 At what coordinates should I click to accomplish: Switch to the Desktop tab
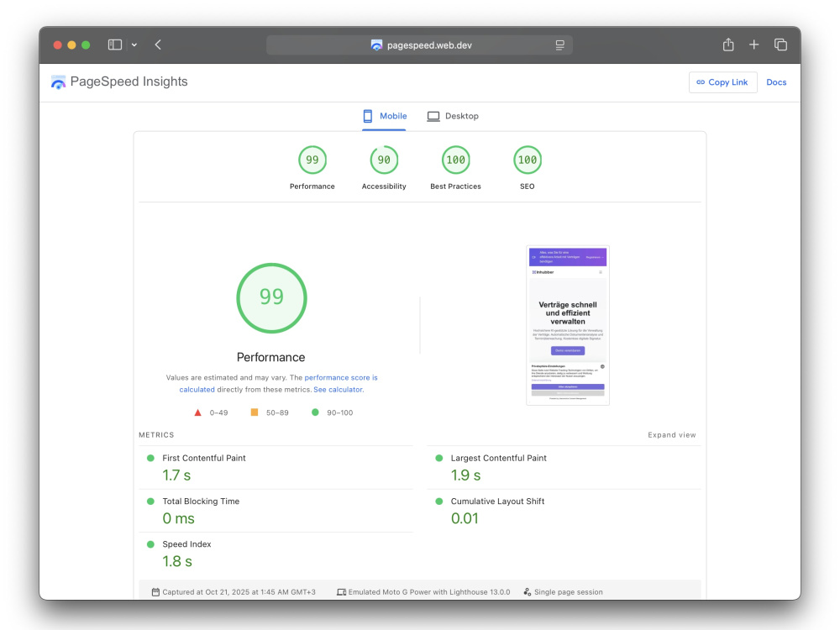click(x=453, y=116)
